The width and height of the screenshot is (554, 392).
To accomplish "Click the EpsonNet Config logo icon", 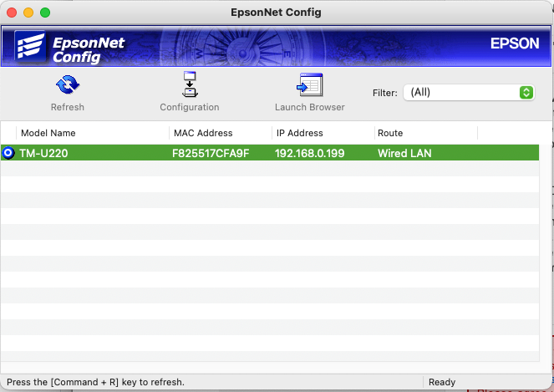I will [30, 46].
